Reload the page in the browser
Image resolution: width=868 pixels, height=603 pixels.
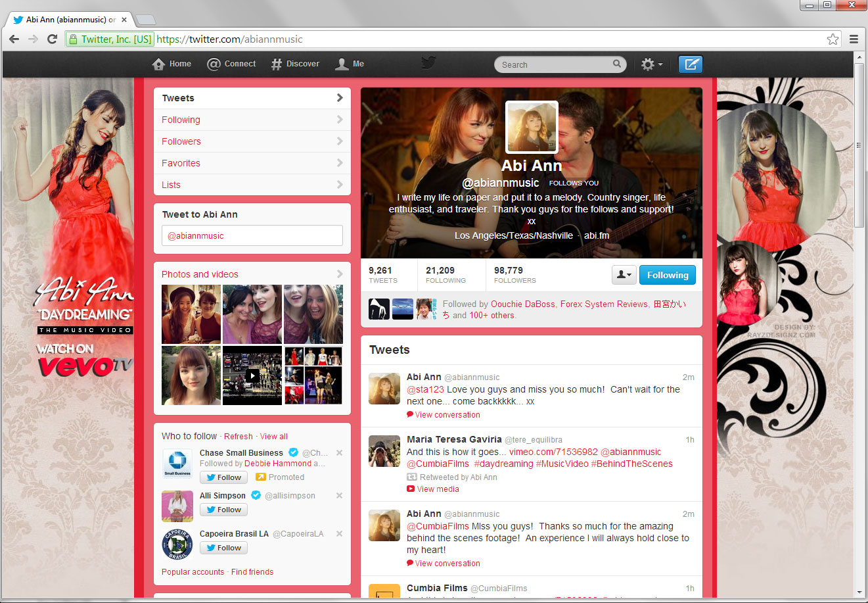click(x=53, y=39)
